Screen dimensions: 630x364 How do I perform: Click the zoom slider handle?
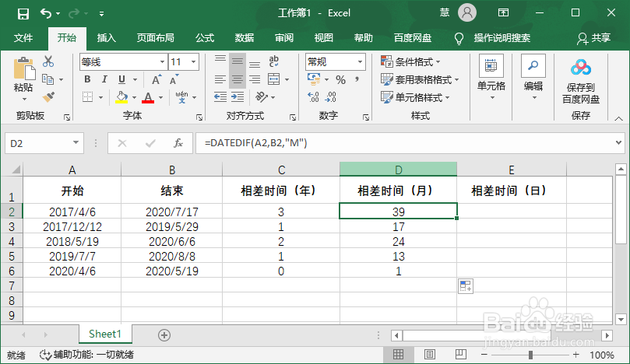530,355
